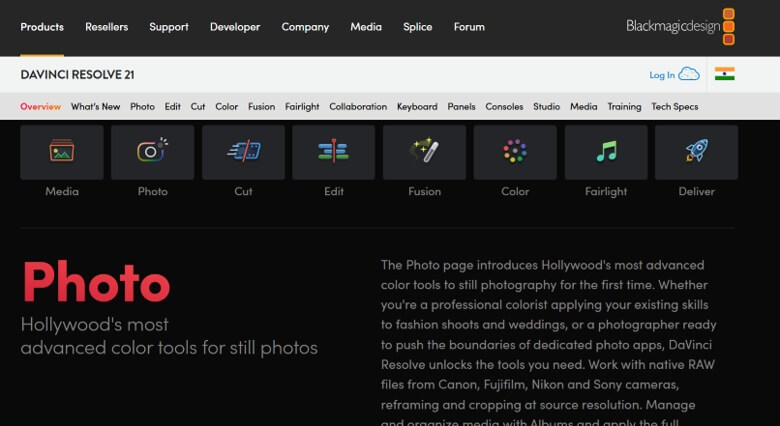Open the Tech Specs tab
Screen dimensions: 780x426
(x=675, y=106)
